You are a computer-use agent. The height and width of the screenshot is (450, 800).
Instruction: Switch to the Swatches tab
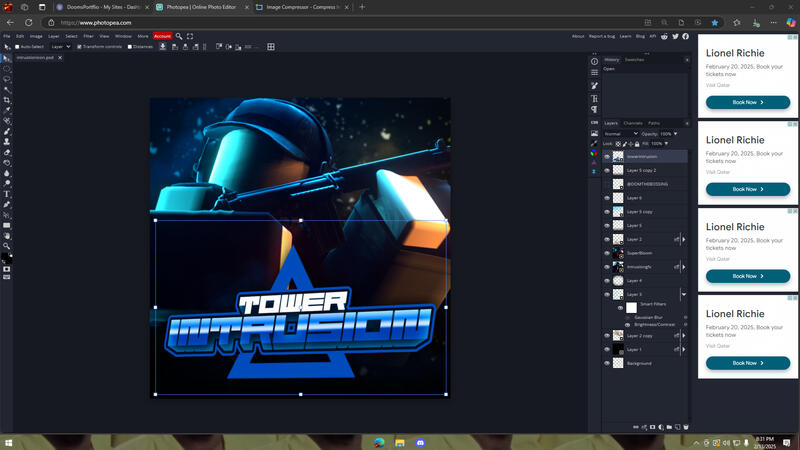point(634,60)
